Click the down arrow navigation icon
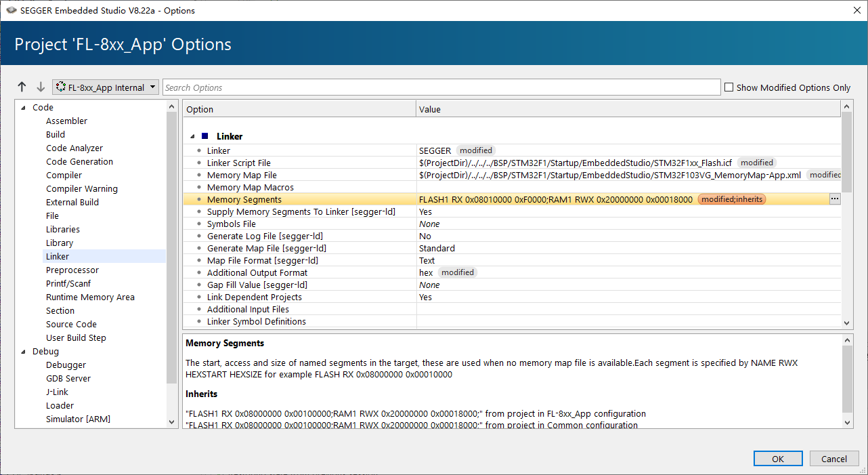The image size is (868, 475). [41, 87]
